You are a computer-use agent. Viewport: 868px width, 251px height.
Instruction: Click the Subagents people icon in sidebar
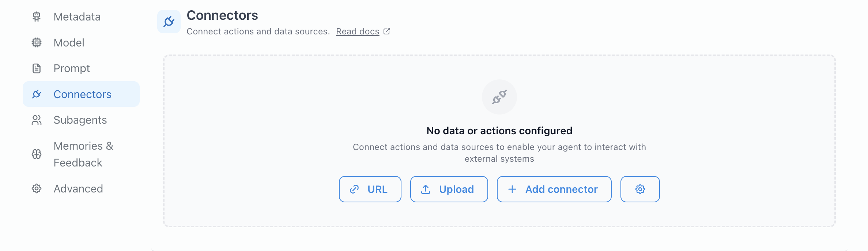(x=37, y=120)
